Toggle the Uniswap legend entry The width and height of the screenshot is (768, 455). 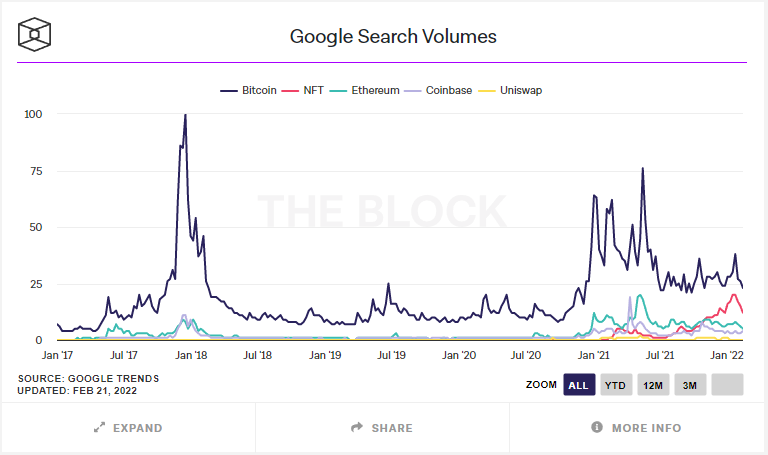coord(510,91)
